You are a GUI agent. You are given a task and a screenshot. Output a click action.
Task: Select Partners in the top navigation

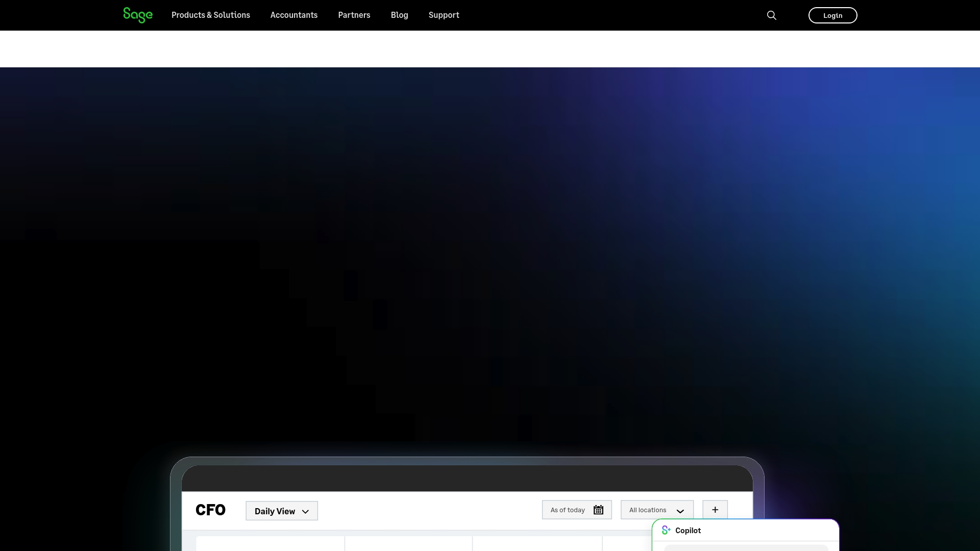pyautogui.click(x=354, y=15)
